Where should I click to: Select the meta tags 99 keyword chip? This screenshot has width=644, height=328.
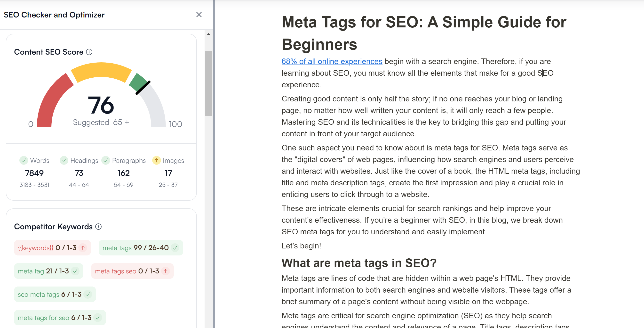point(141,248)
